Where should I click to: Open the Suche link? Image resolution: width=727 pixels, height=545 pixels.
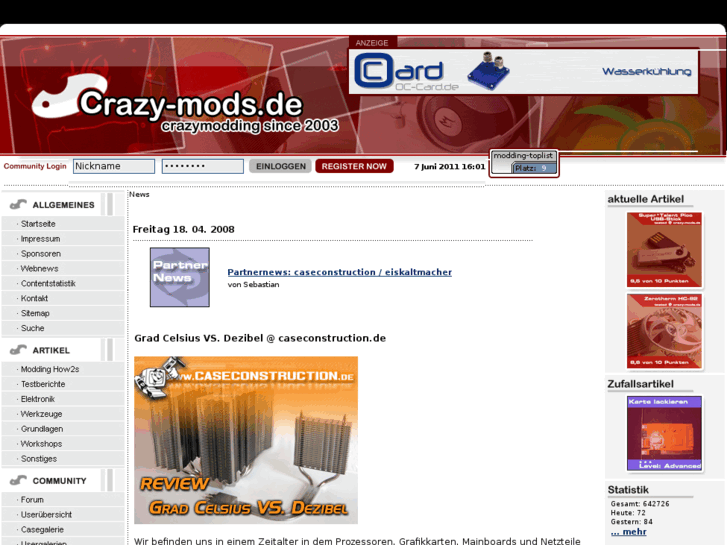coord(32,328)
